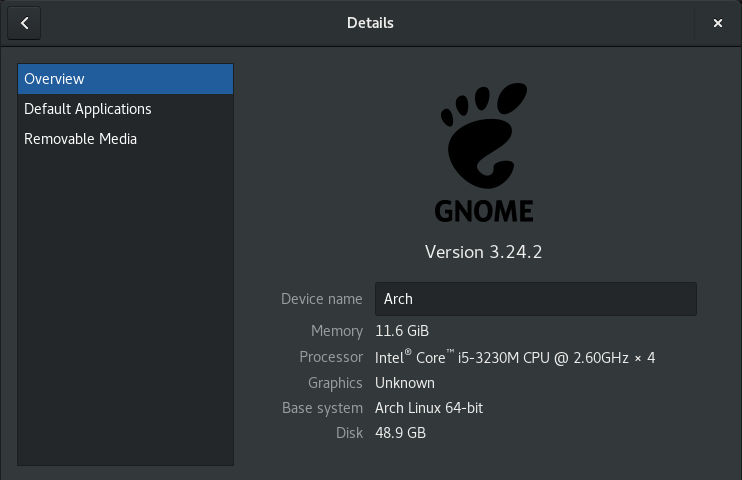Click the Disk value 48.9 GB
Image resolution: width=742 pixels, height=480 pixels.
click(x=400, y=433)
